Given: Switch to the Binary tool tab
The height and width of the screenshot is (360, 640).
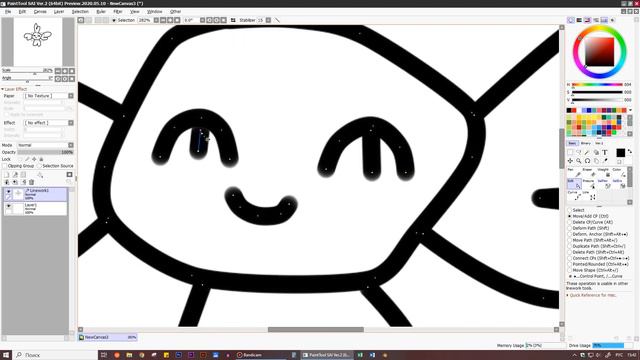Looking at the screenshot, I should click(585, 143).
